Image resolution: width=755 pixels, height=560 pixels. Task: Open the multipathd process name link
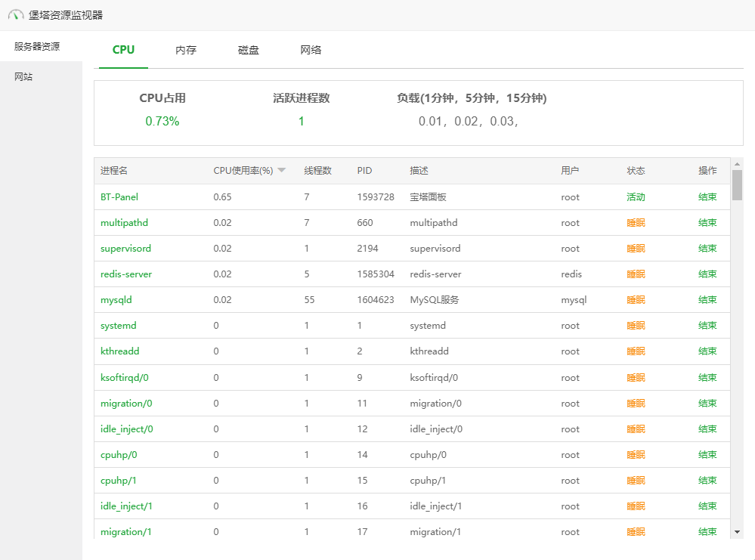click(124, 223)
